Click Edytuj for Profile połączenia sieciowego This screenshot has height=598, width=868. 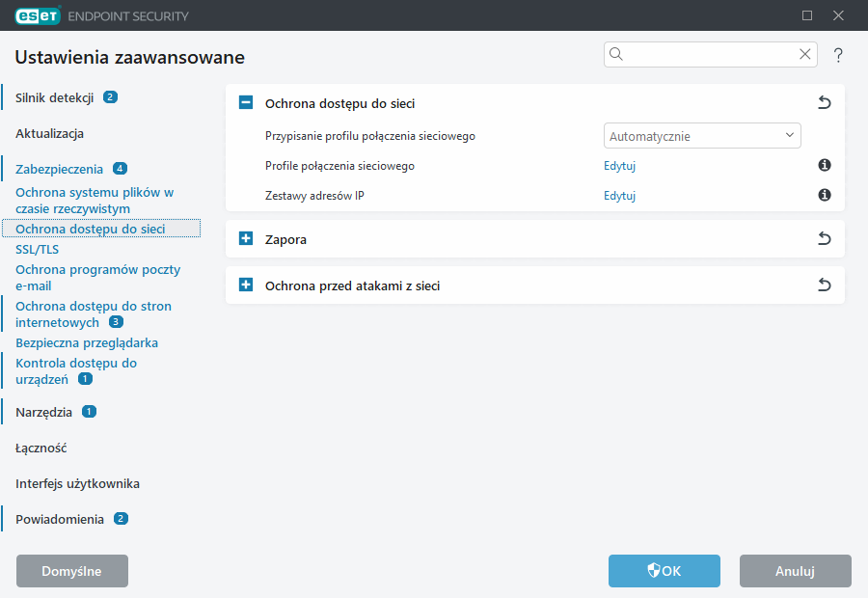[619, 166]
